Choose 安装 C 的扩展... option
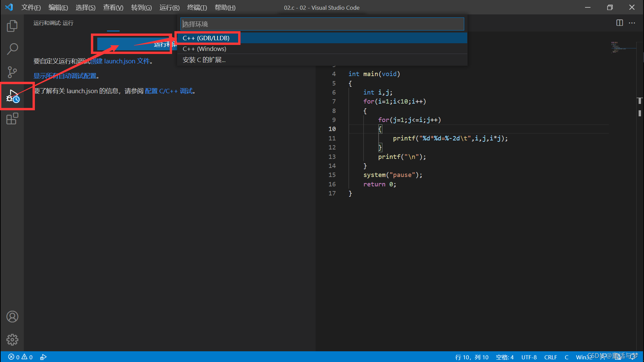The image size is (644, 362). [x=322, y=60]
